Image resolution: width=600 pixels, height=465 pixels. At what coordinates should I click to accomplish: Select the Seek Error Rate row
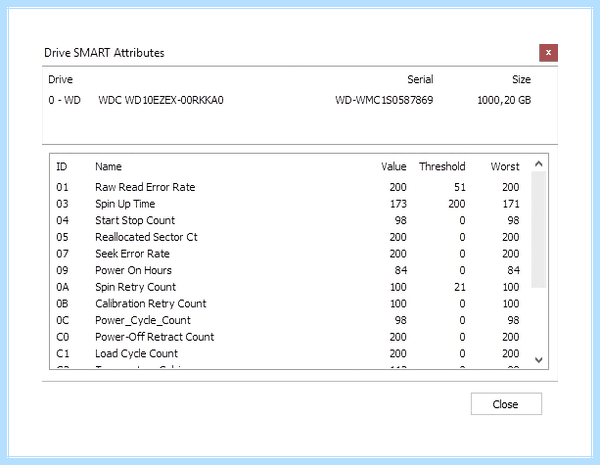pos(288,254)
